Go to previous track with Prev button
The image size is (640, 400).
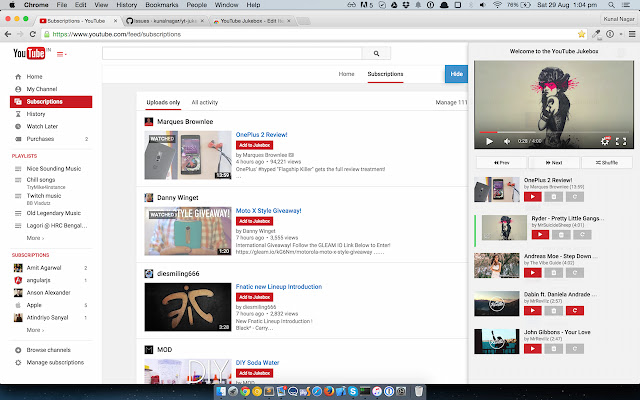(x=501, y=162)
